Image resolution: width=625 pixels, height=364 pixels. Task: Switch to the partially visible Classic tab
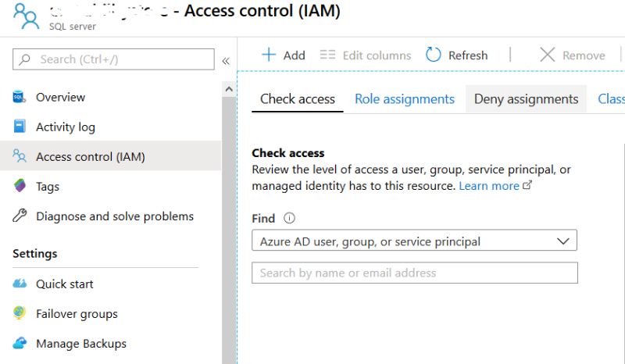pos(611,99)
